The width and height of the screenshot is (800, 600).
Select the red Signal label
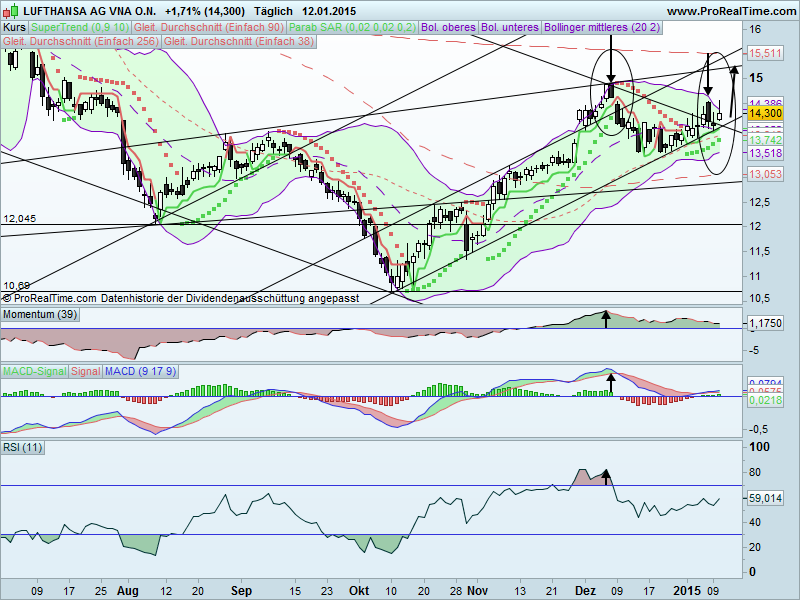(86, 371)
